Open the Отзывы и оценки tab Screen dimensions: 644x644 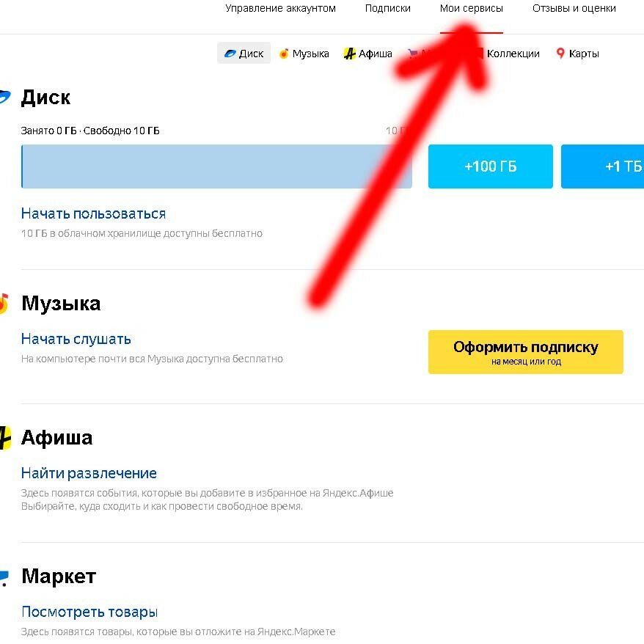point(574,8)
